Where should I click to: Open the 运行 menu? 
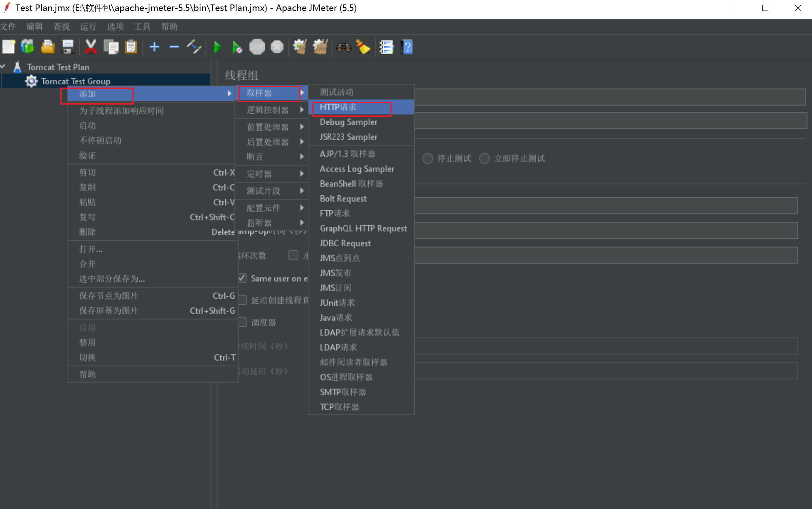click(88, 27)
